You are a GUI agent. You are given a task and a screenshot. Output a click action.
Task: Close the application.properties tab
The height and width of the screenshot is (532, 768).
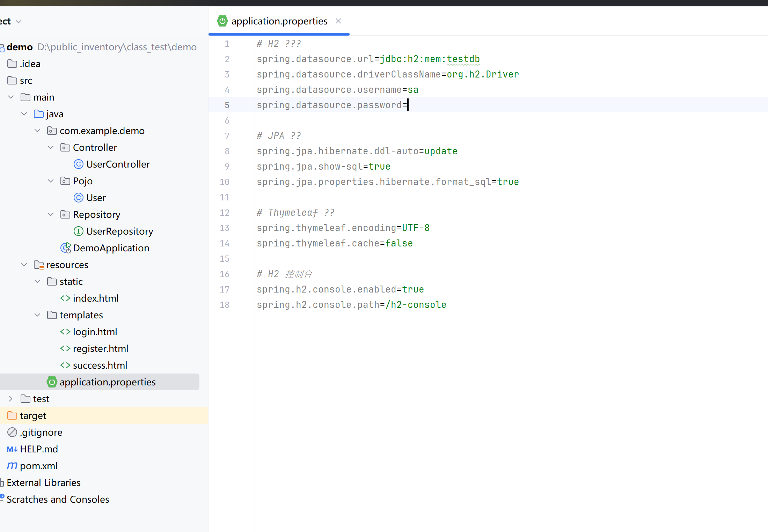pyautogui.click(x=338, y=21)
